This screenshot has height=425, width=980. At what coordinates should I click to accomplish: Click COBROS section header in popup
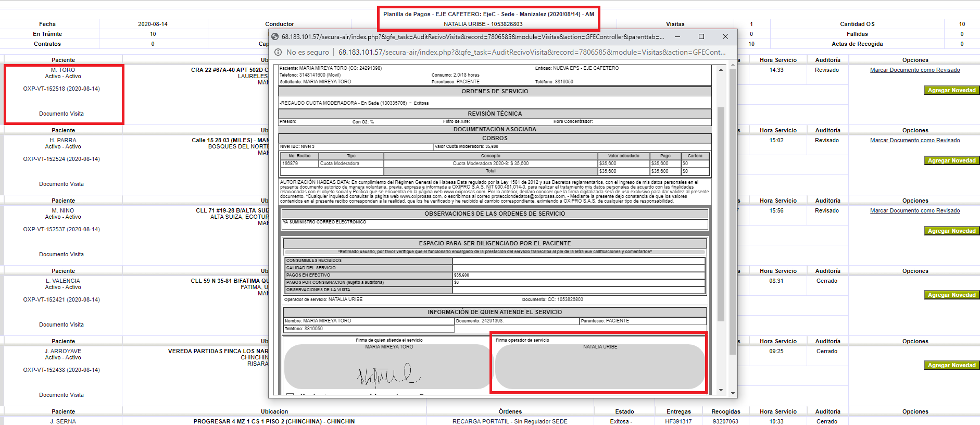495,138
